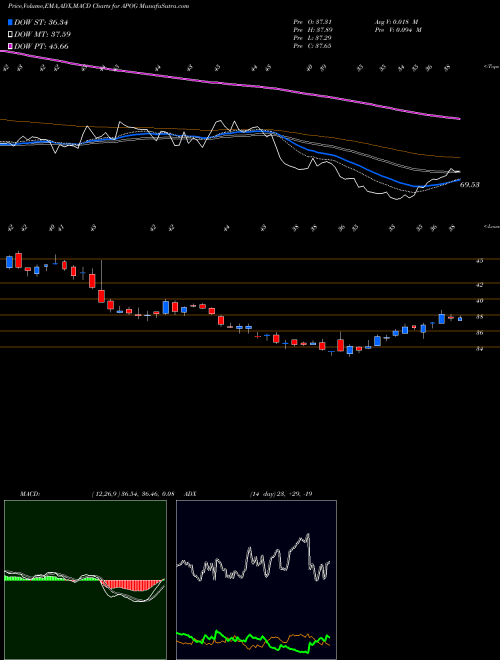Viewport: 500px width, 660px height.
Task: Click the 38 price axis label
Action: 479,317
